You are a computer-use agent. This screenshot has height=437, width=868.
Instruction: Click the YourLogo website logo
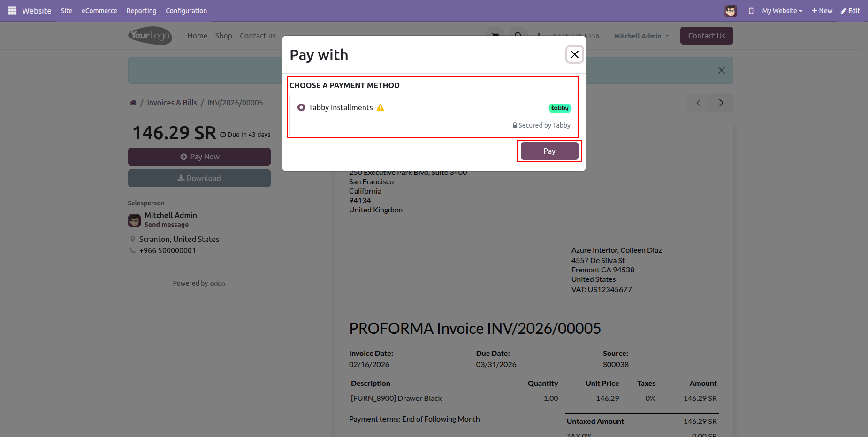click(x=150, y=36)
